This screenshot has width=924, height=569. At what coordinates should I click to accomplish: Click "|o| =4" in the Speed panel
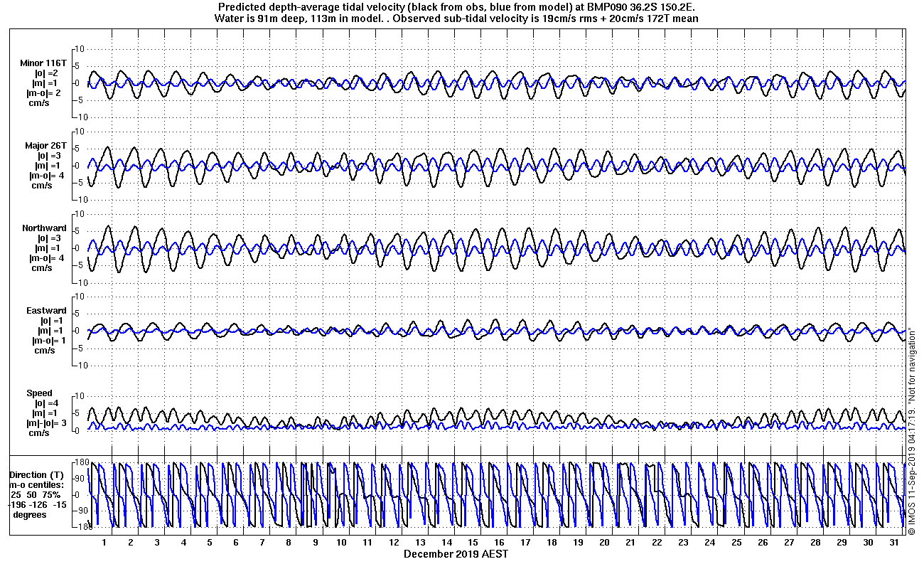pyautogui.click(x=48, y=403)
